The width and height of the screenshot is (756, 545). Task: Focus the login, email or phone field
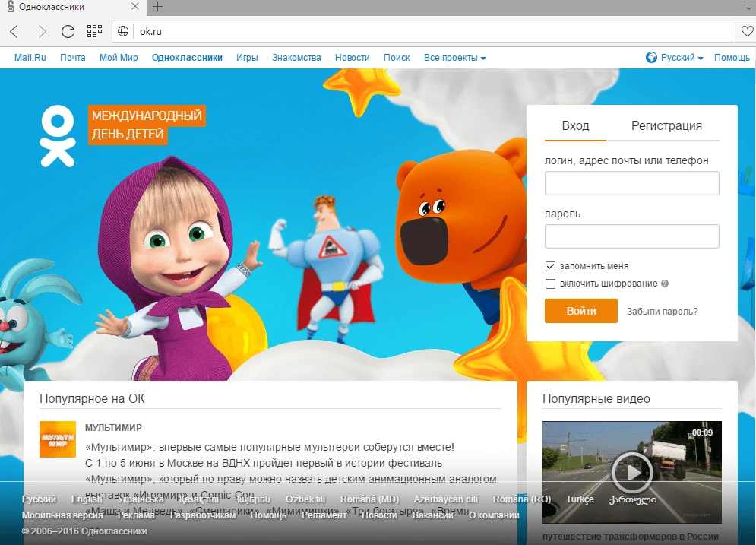tap(631, 183)
